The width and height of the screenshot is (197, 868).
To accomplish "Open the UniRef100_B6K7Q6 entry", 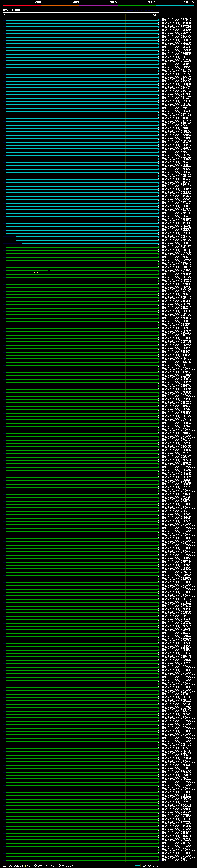I will click(x=177, y=250).
